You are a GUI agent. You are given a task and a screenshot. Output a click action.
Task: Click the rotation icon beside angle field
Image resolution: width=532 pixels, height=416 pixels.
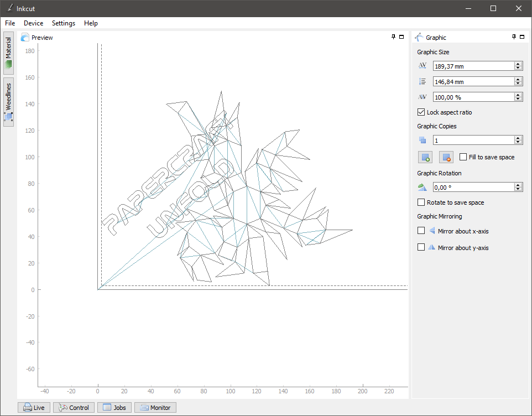tap(423, 187)
